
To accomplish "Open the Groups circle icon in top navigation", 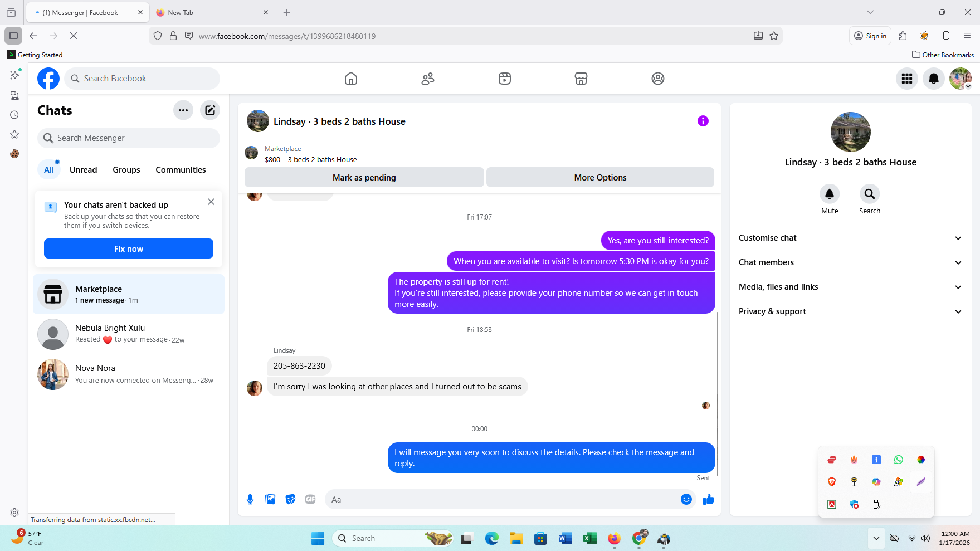I will click(658, 79).
